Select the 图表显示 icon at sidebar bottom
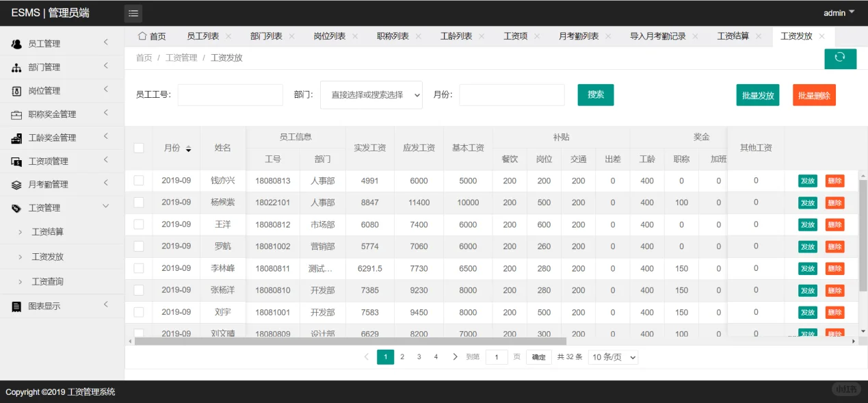Image resolution: width=868 pixels, height=403 pixels. 15,306
